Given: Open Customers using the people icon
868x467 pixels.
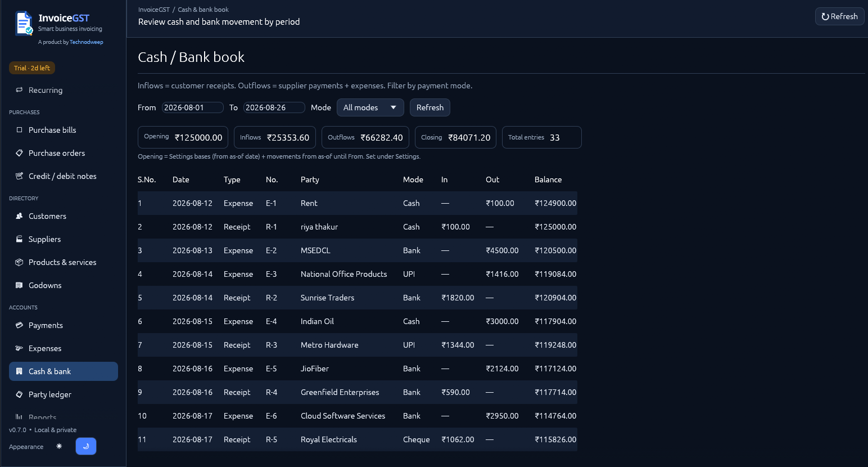Looking at the screenshot, I should [19, 216].
